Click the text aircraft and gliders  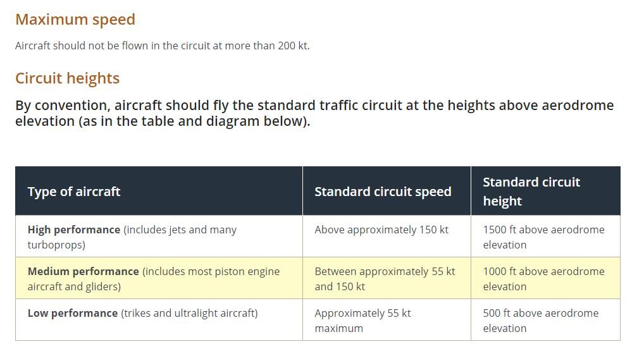(73, 286)
